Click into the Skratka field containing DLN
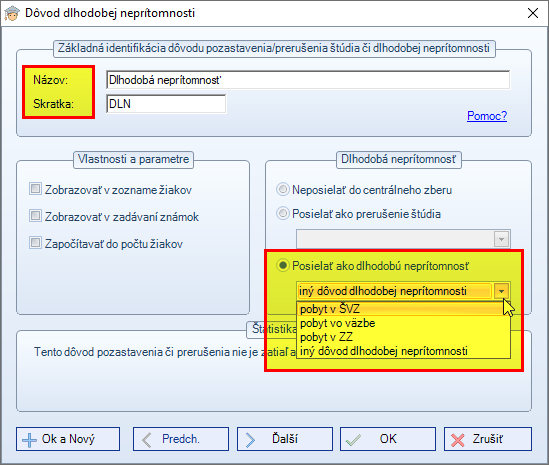The image size is (549, 465). 166,104
